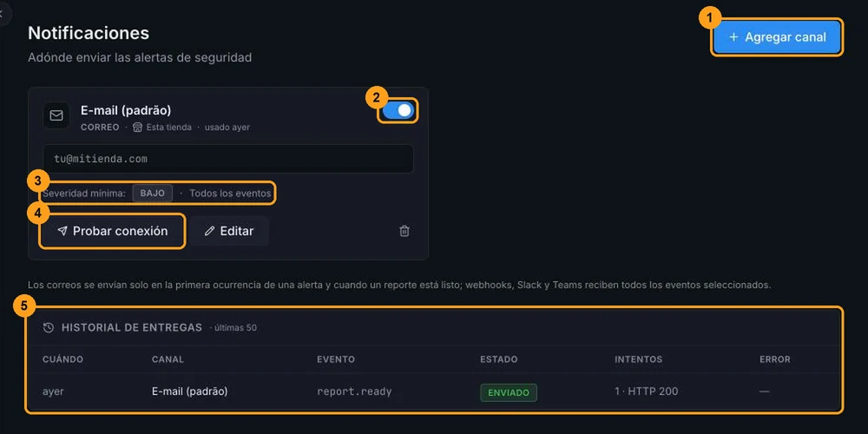868x434 pixels.
Task: Click the plus icon in Agregar canal
Action: [734, 37]
